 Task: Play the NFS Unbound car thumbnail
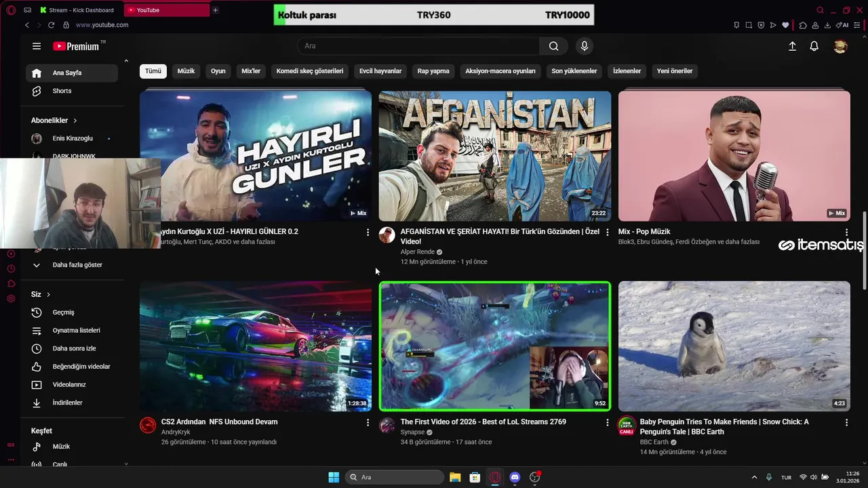[x=256, y=346]
